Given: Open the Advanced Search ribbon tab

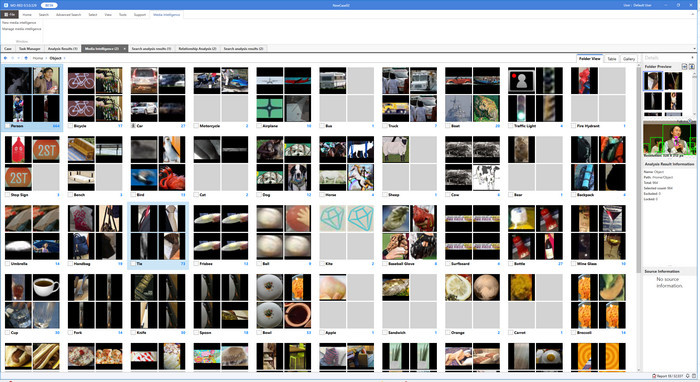Looking at the screenshot, I should pos(68,15).
